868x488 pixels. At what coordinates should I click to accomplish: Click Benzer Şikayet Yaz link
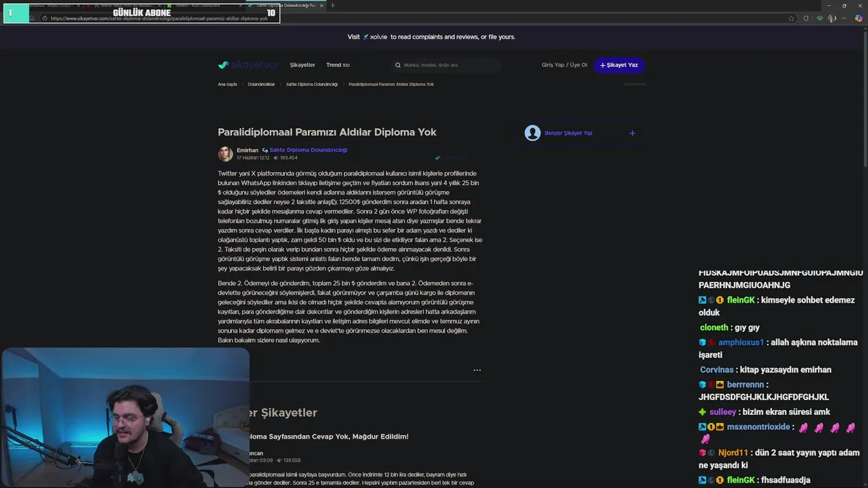(568, 133)
